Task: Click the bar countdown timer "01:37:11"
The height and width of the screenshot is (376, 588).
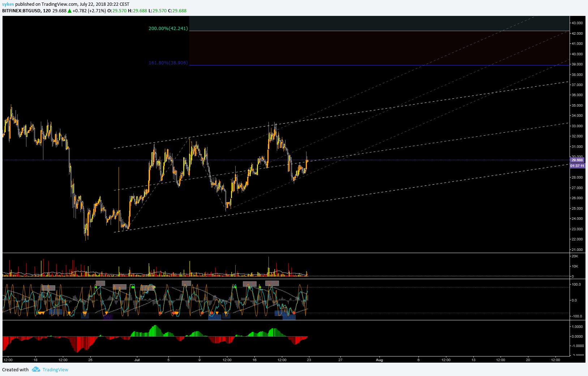Action: click(577, 166)
